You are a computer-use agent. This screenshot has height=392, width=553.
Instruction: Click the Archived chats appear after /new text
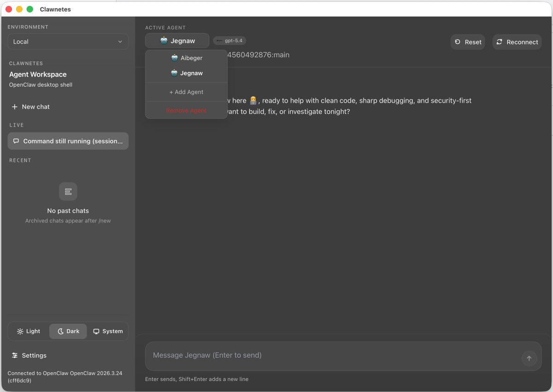68,221
